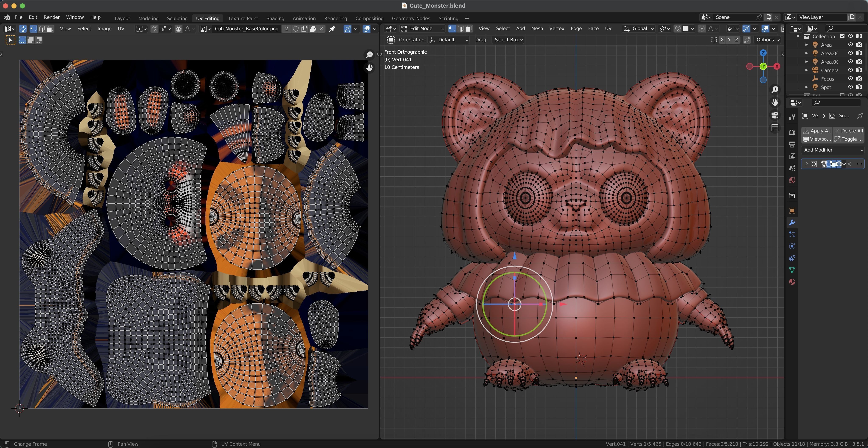Open the UV editor type dropdown

[9, 29]
